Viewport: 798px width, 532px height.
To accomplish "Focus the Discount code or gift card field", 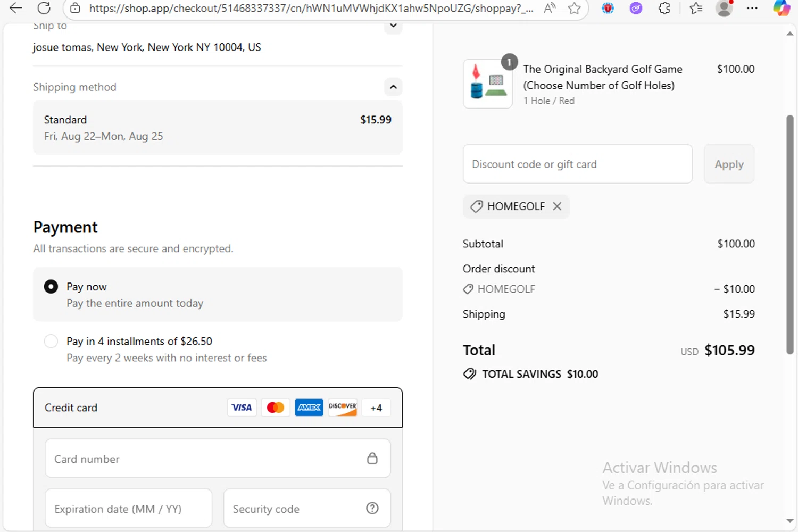I will 578,164.
